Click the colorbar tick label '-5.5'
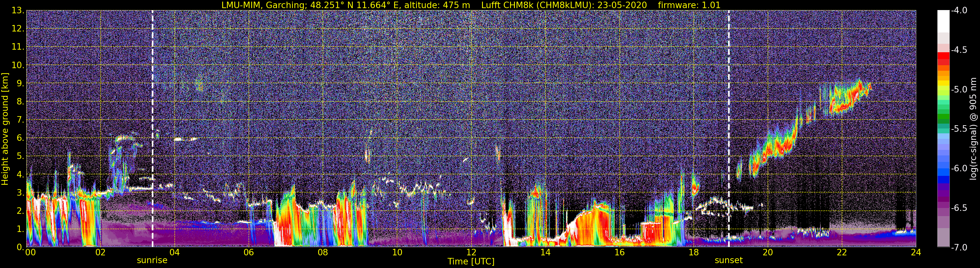Viewport: 980px width, 268px height. click(959, 129)
